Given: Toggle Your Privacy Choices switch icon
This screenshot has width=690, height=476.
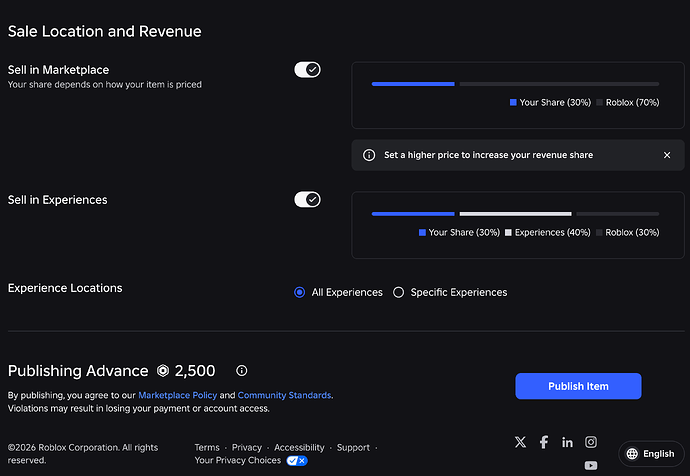Looking at the screenshot, I should pos(297,461).
